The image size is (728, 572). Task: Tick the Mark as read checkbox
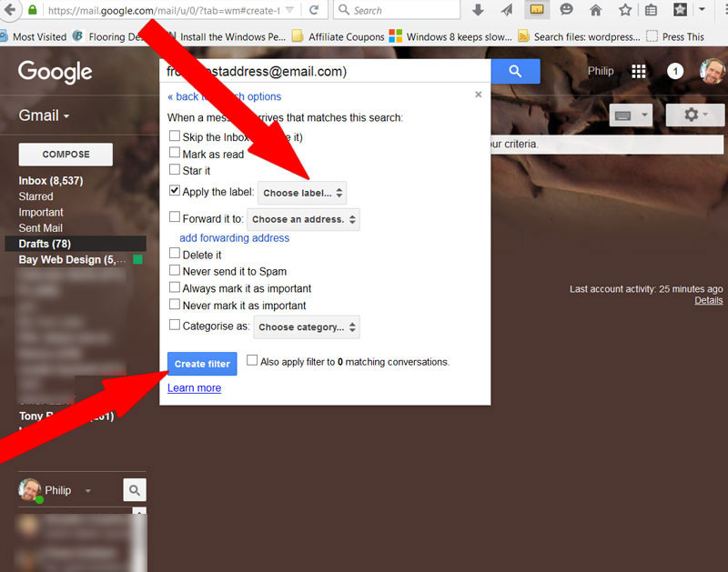click(x=175, y=154)
